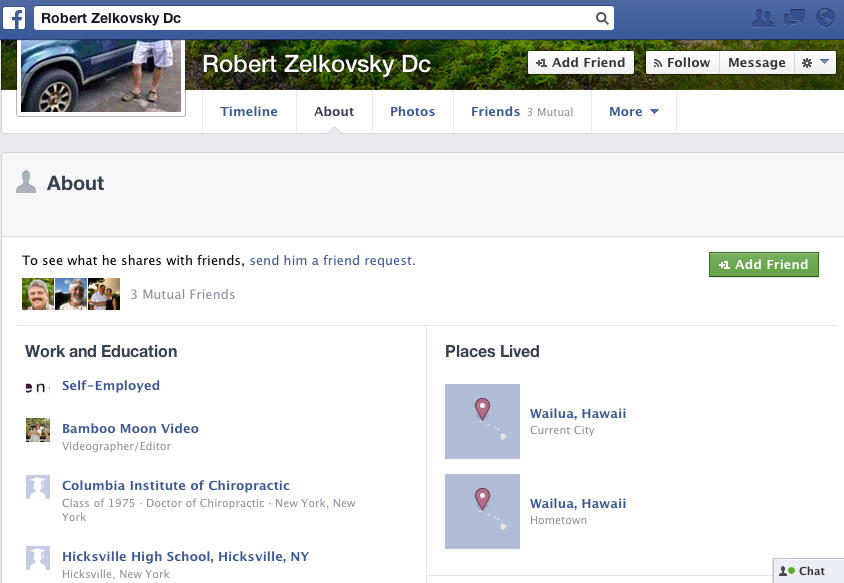The height and width of the screenshot is (583, 844).
Task: Expand the More dropdown tab
Action: click(634, 112)
